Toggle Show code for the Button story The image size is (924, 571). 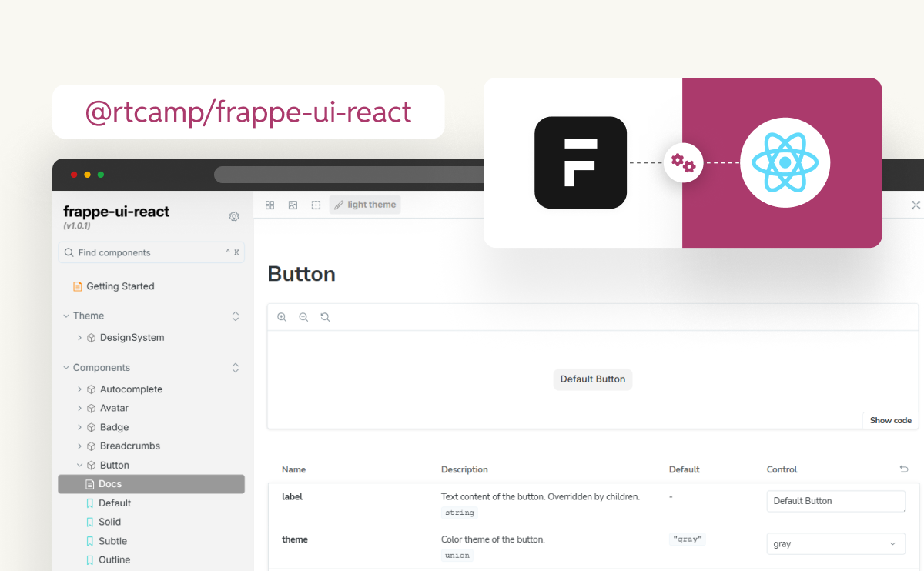[890, 420]
